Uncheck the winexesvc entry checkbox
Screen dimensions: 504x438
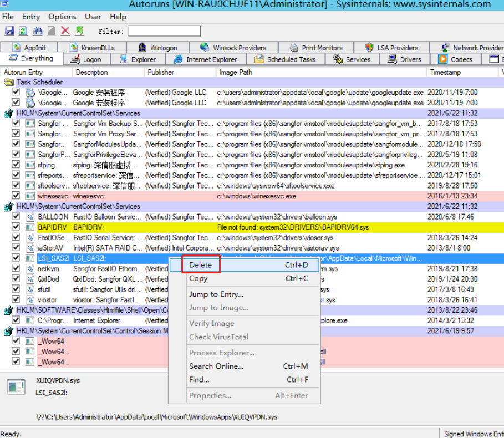point(16,196)
